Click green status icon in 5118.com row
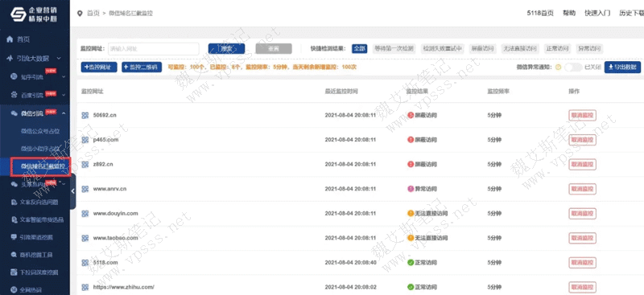 pos(411,263)
